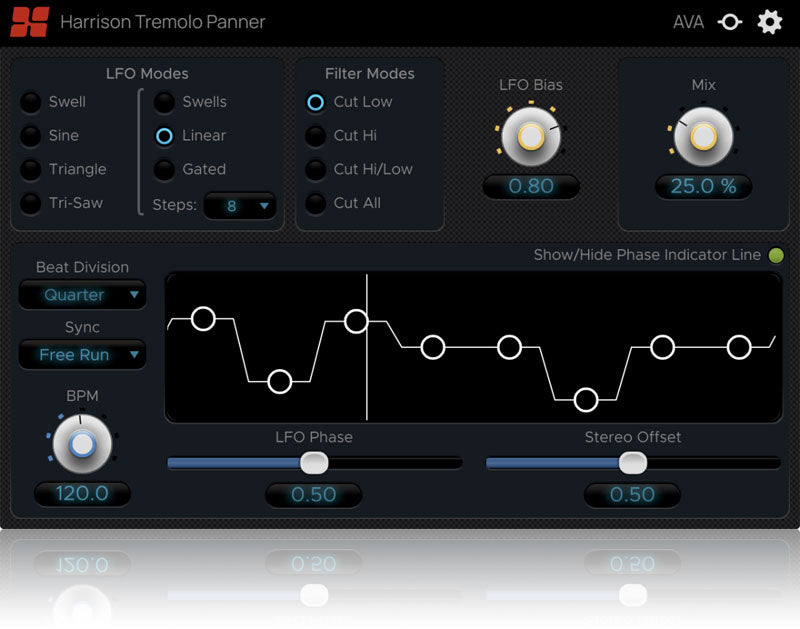Choose the Cut All filter mode
Viewport: 800px width, 629px height.
click(315, 203)
